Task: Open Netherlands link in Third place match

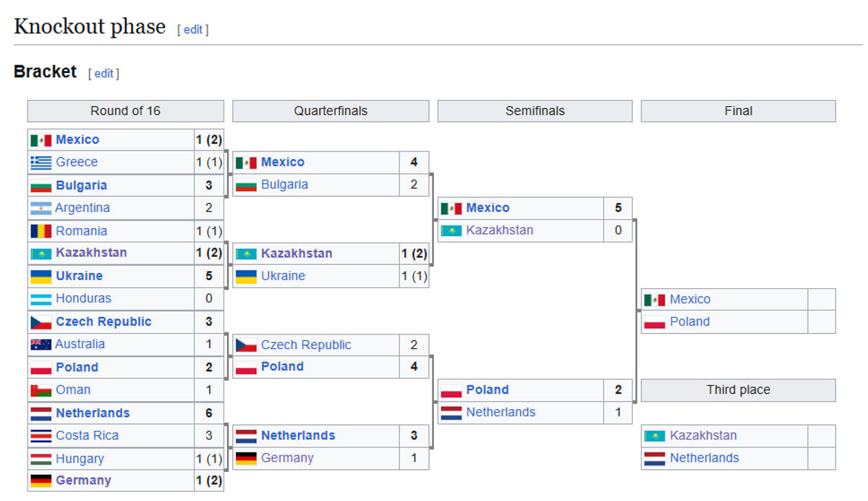Action: (704, 458)
